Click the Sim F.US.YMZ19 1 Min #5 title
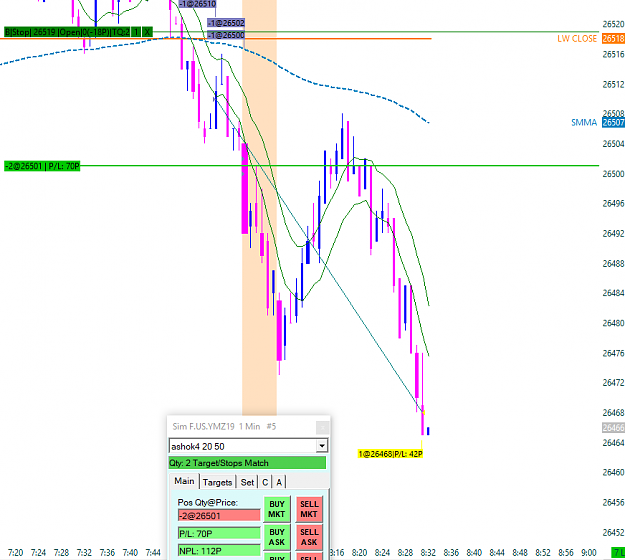The image size is (625, 560). (224, 426)
